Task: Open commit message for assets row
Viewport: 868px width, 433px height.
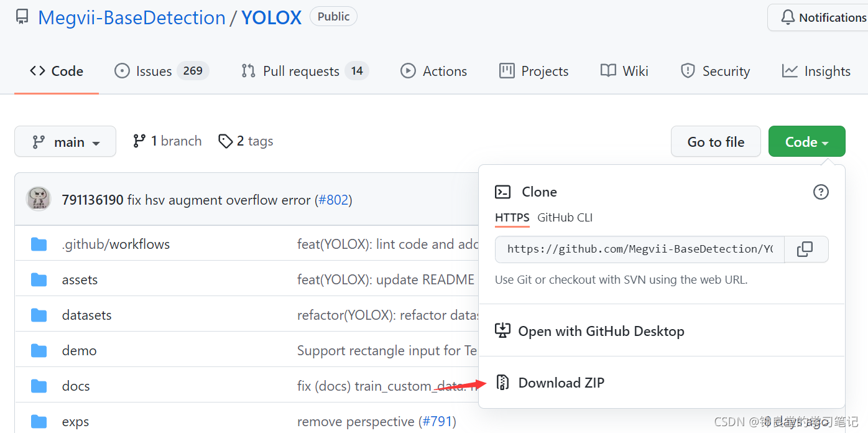Action: coord(386,279)
